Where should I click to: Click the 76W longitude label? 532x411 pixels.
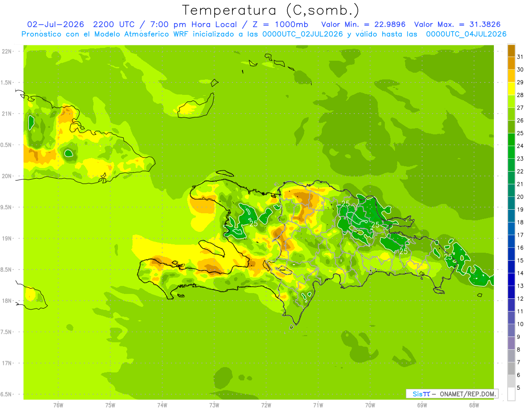point(58,405)
